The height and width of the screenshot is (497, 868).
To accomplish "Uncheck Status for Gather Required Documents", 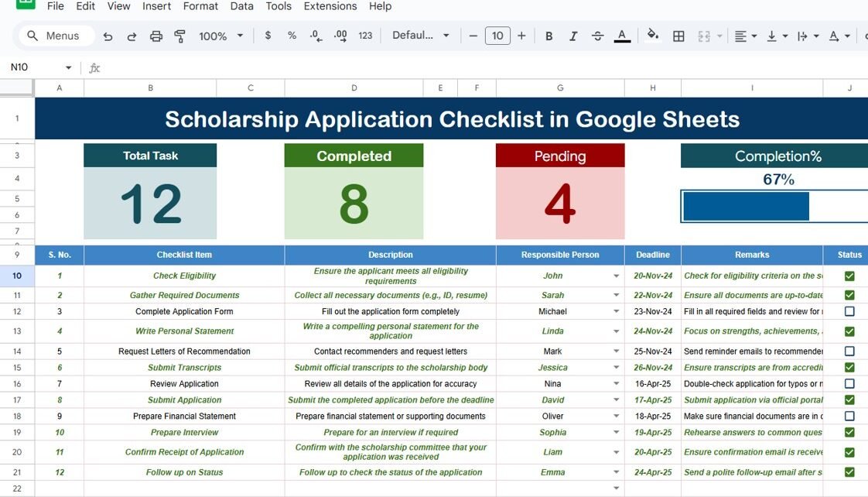I will [x=849, y=295].
